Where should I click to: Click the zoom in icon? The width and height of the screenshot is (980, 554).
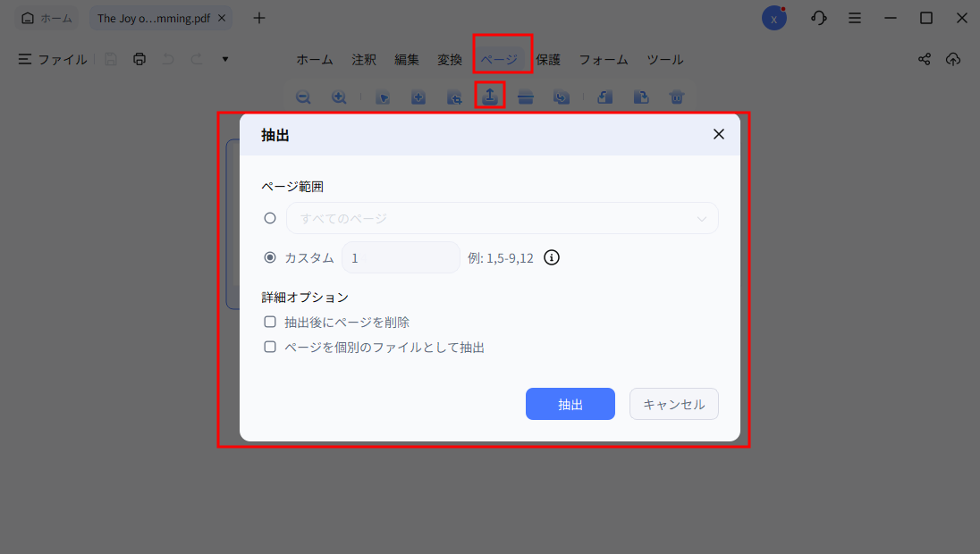(x=339, y=97)
